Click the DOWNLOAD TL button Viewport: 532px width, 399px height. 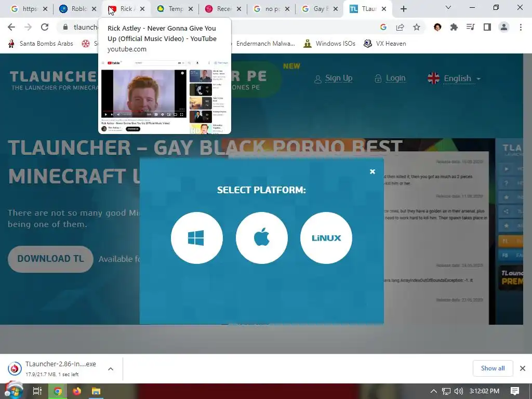[50, 259]
